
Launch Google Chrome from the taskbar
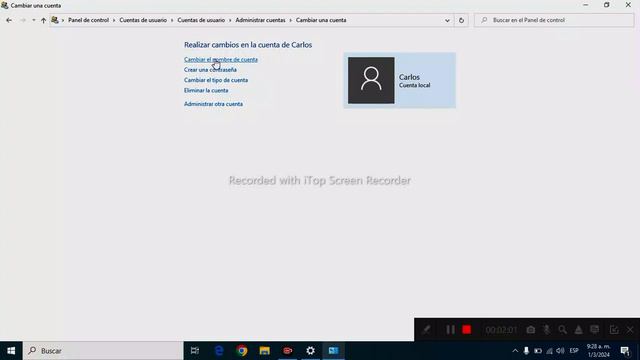[x=242, y=351]
